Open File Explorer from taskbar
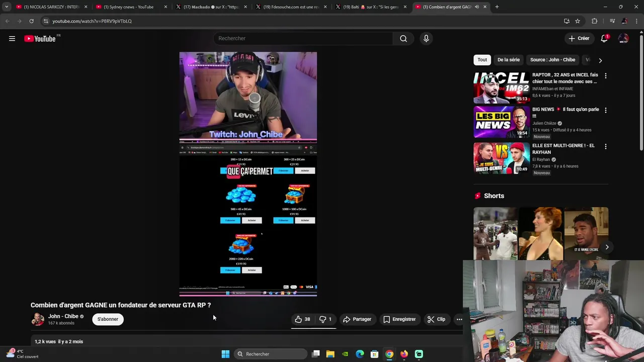This screenshot has width=644, height=362. pyautogui.click(x=330, y=354)
